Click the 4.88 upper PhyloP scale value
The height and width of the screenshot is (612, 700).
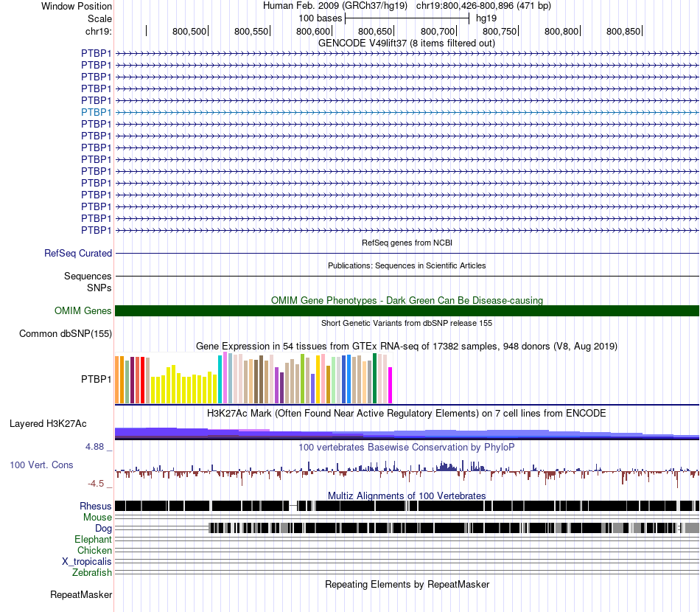pos(94,447)
